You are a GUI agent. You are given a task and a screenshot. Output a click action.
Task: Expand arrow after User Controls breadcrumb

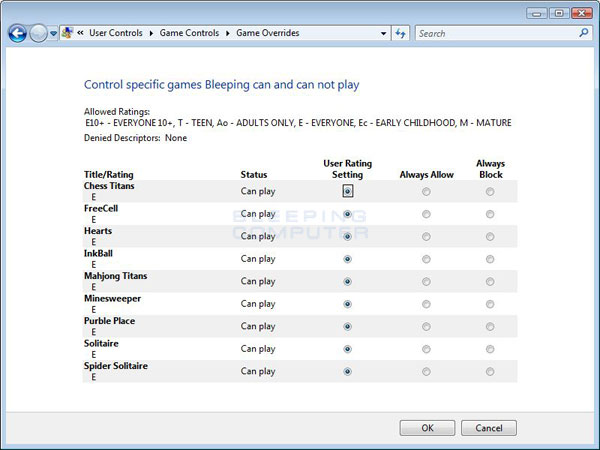[151, 33]
